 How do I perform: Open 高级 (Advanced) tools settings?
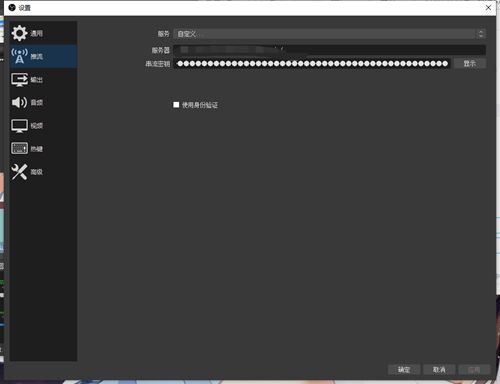coord(43,172)
